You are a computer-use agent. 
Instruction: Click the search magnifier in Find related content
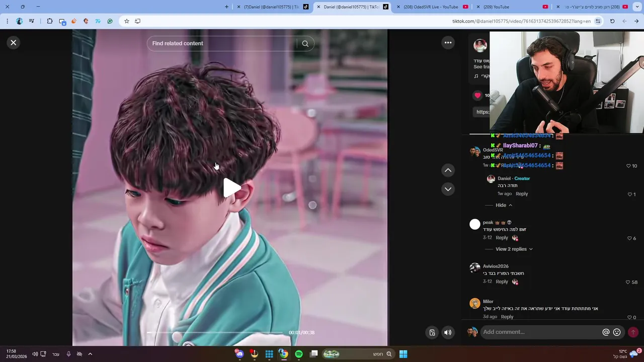(x=305, y=44)
